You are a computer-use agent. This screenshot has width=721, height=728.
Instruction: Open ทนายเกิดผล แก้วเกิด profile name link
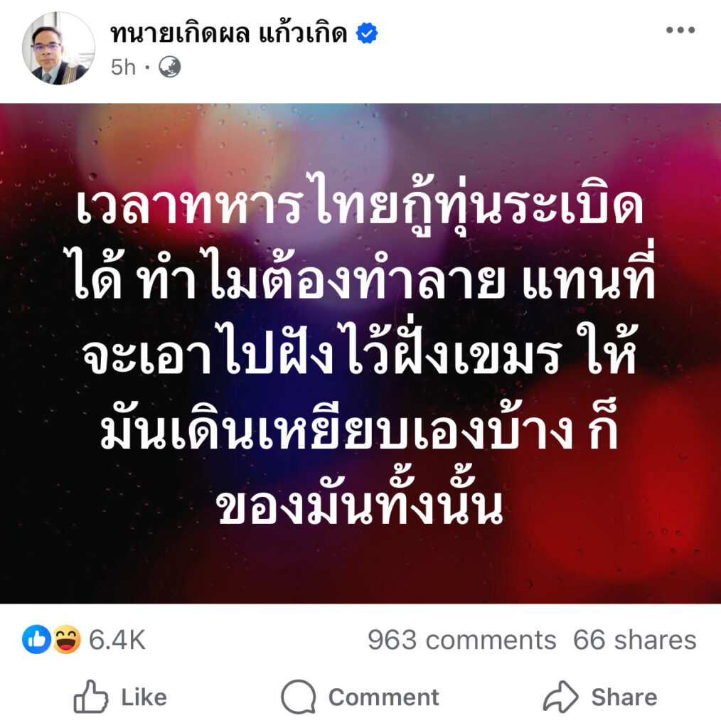(x=228, y=33)
